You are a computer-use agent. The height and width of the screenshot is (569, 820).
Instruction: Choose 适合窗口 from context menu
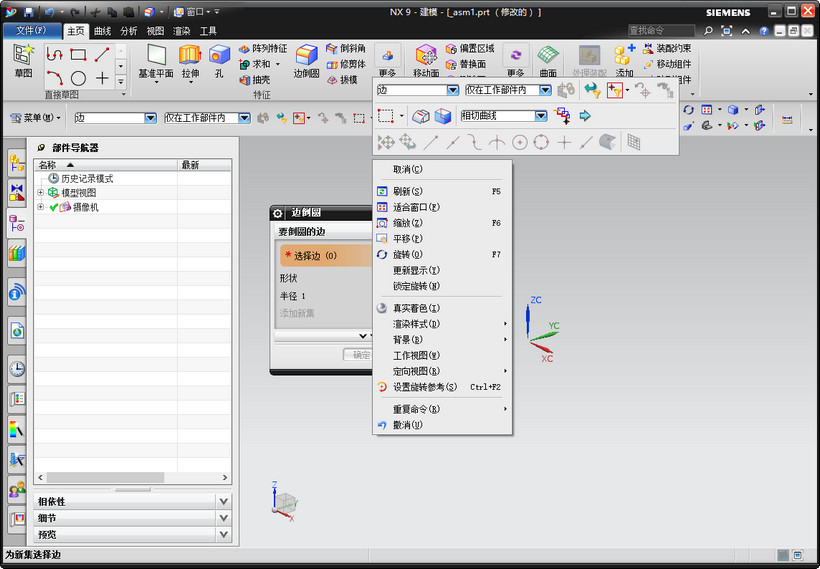[416, 207]
